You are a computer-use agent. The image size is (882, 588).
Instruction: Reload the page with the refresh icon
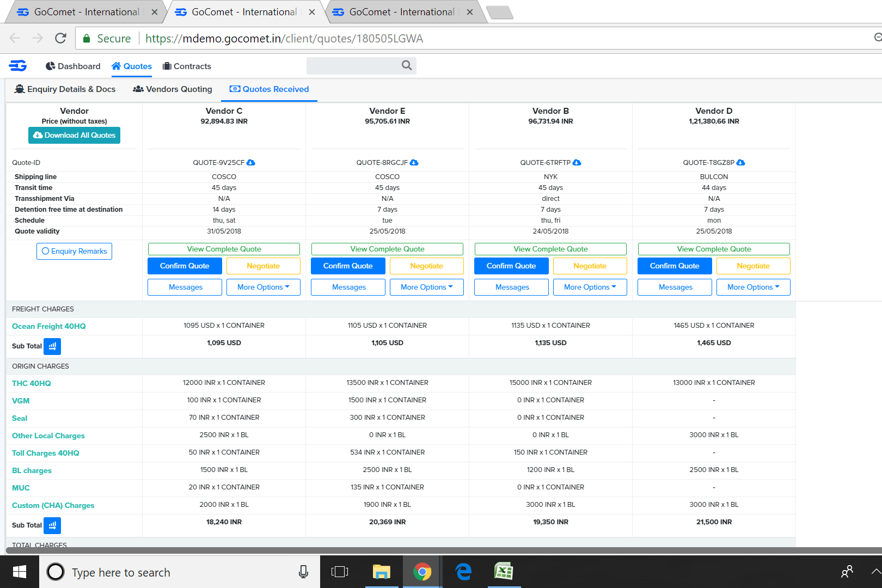[x=60, y=38]
